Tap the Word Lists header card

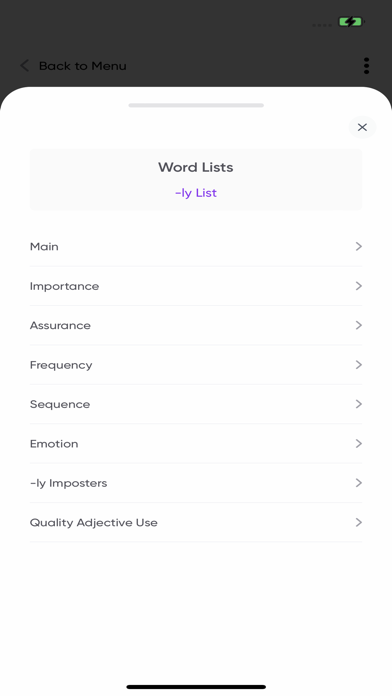196,179
